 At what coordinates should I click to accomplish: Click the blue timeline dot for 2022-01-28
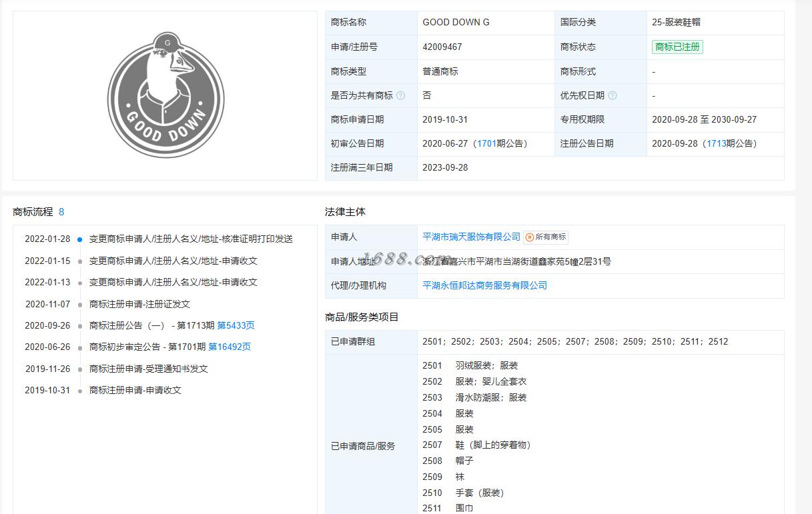pos(79,239)
